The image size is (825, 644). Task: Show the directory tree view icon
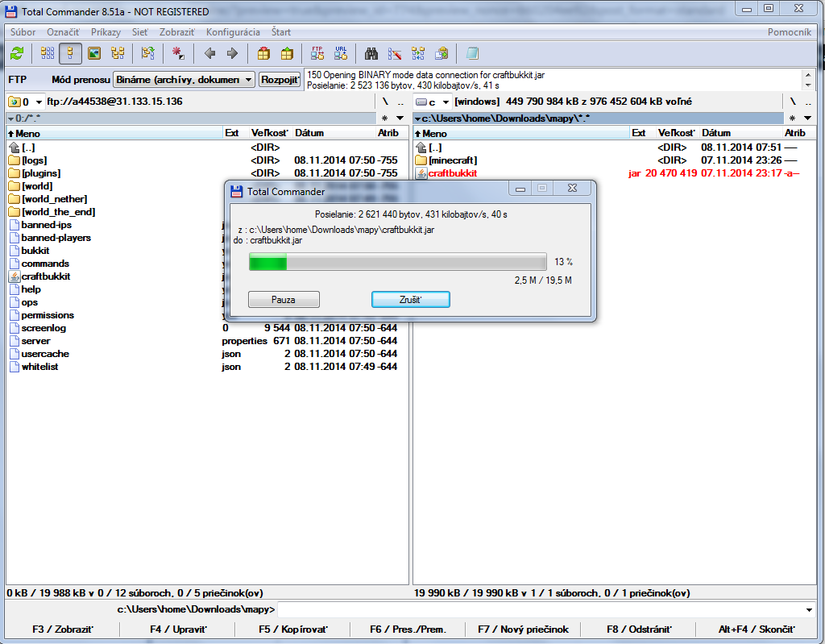118,53
